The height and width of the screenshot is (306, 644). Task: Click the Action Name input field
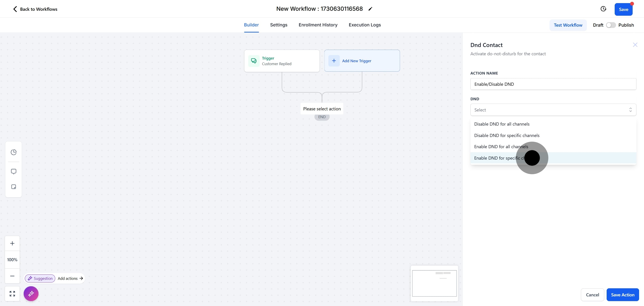pos(553,84)
